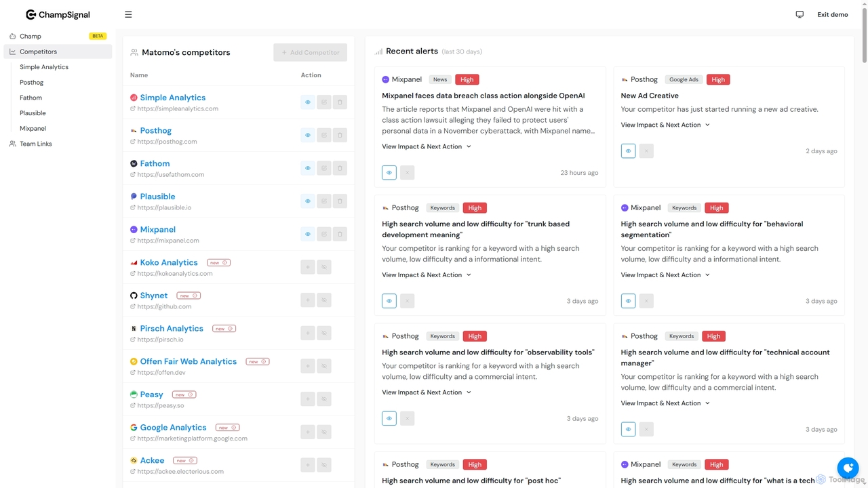Expand Impact & Next Action on New Ad Creative
The height and width of the screenshot is (488, 868).
pos(665,125)
